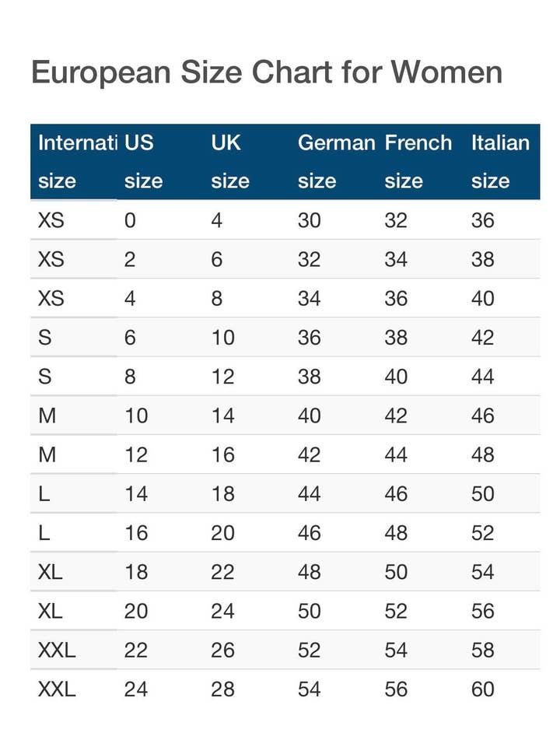
Task: Select the XXL label in the last row
Action: [x=57, y=689]
